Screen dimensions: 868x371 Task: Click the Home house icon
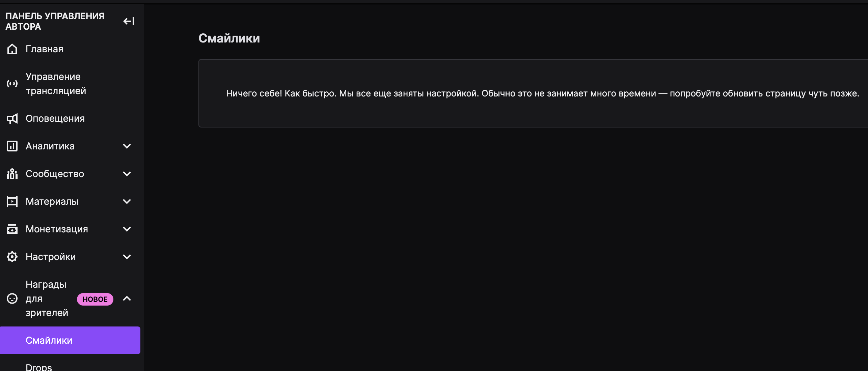click(x=12, y=49)
